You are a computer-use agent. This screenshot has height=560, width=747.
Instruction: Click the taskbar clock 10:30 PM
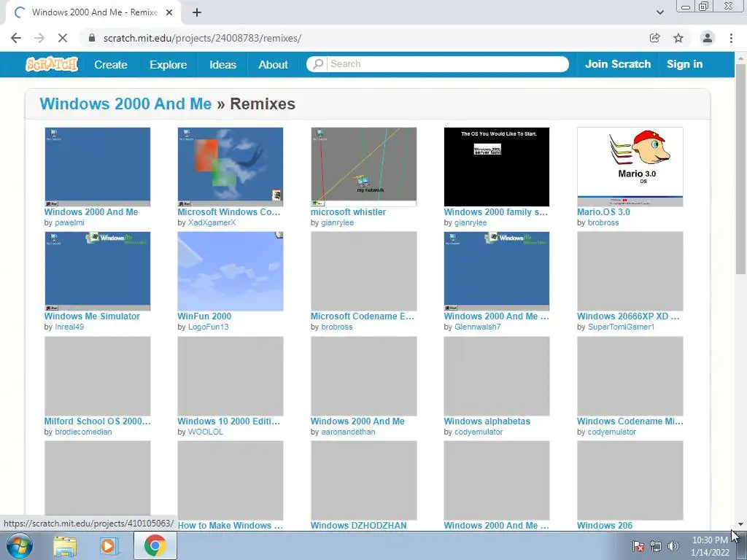click(x=710, y=540)
